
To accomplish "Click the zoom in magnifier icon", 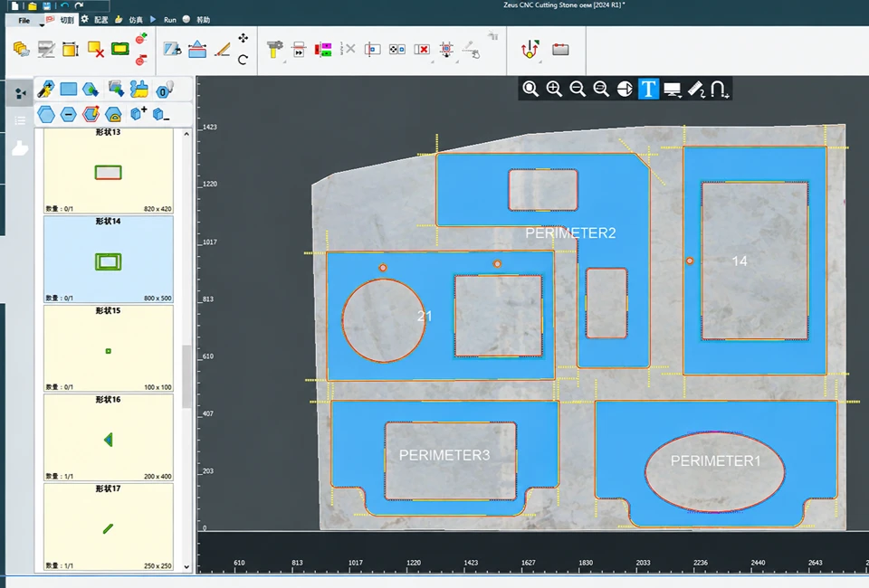I will click(x=554, y=89).
